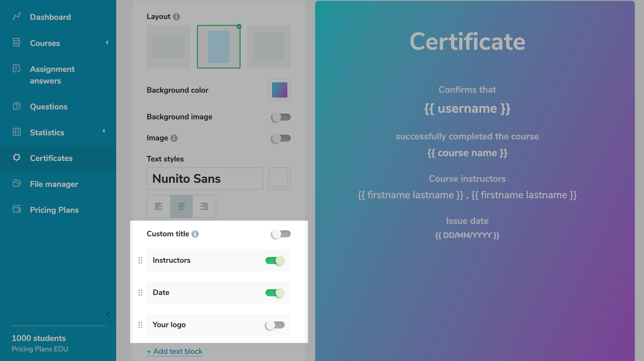Collapse the sidebar with the chevron
The width and height of the screenshot is (644, 361).
(108, 314)
